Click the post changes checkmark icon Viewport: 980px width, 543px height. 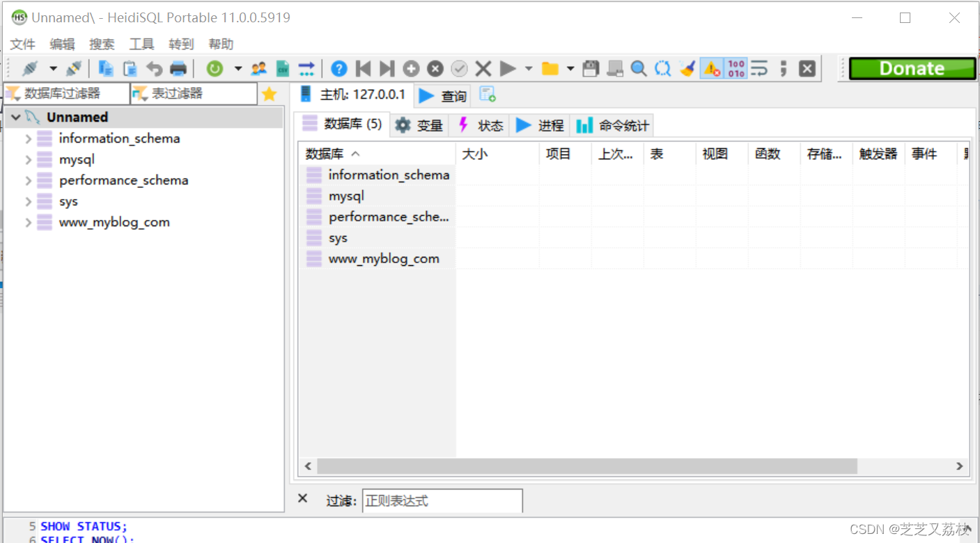point(459,68)
